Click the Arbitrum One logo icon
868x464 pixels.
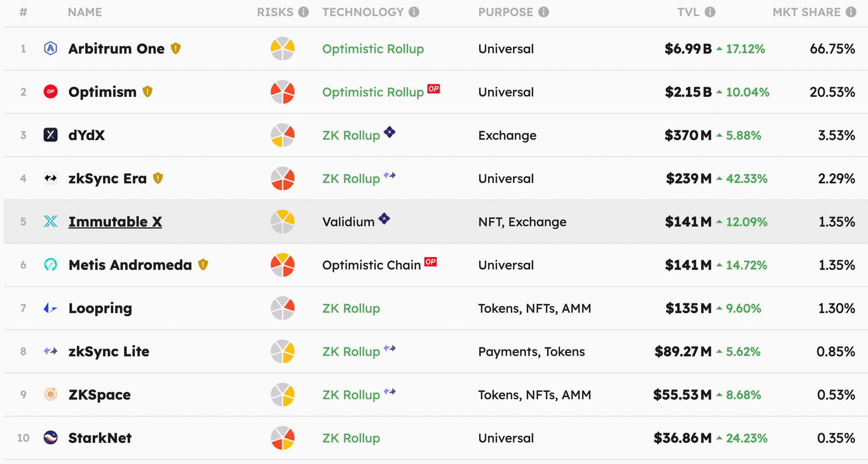point(51,48)
